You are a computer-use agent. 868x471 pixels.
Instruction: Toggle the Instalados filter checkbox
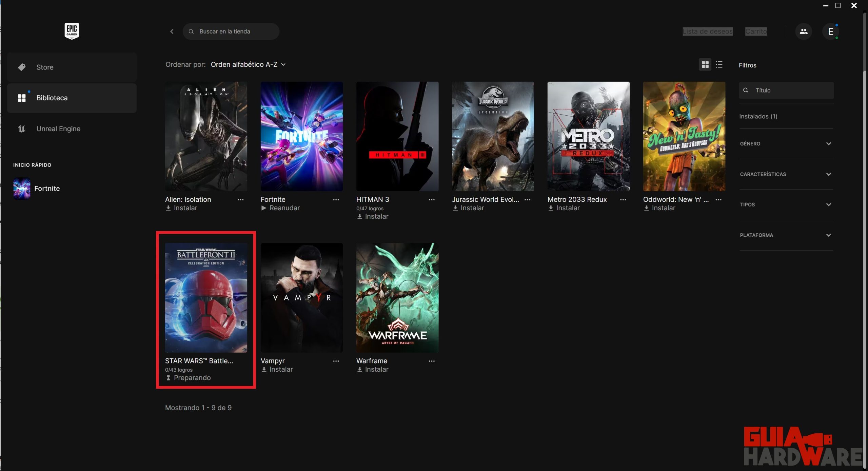coord(758,116)
